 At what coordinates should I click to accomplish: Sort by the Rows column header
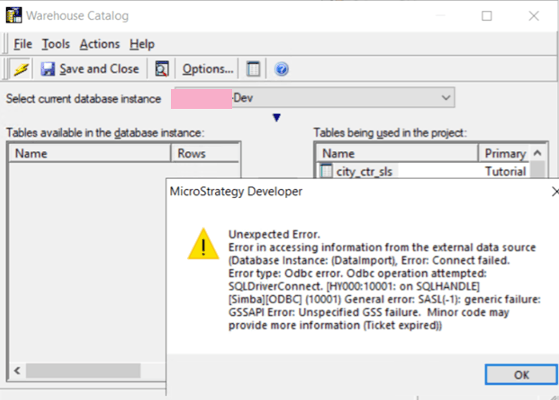[205, 154]
